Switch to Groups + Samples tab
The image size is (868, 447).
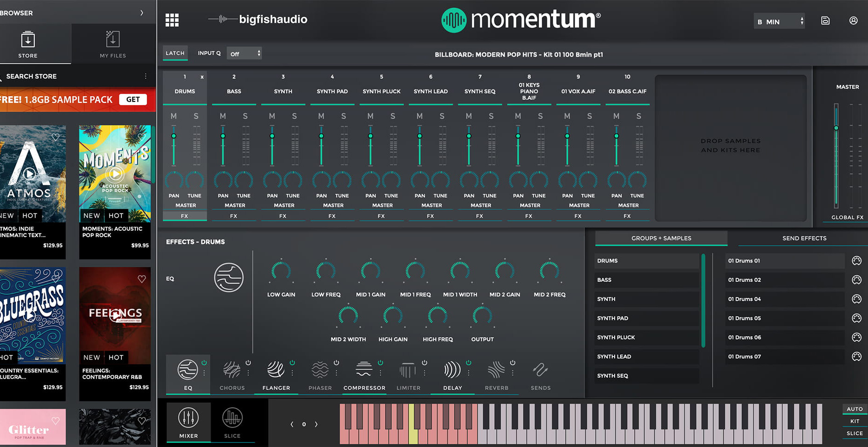click(661, 239)
